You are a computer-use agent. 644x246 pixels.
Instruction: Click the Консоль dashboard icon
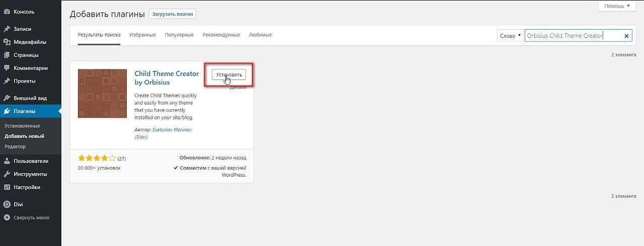coord(7,11)
